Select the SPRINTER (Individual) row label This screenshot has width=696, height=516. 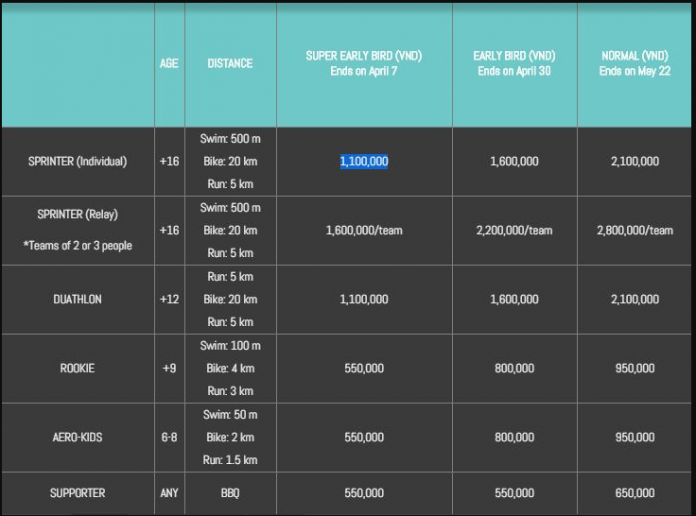tap(78, 161)
